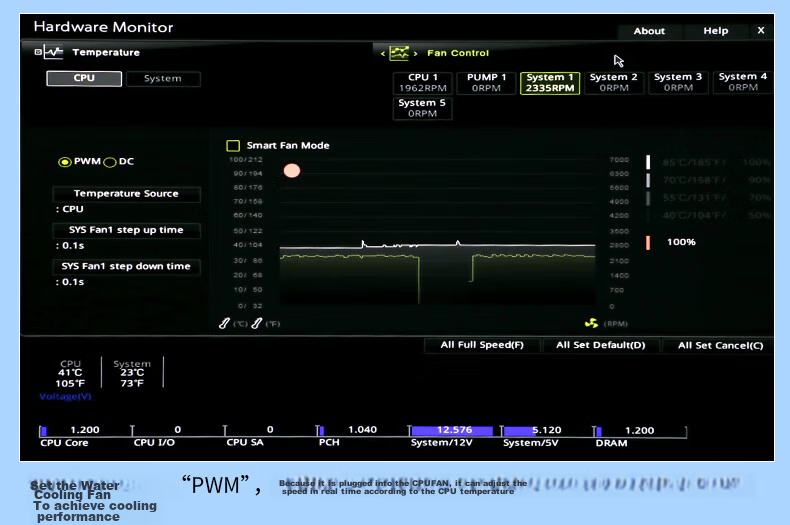The image size is (790, 525).
Task: Select the System 1 fan tab
Action: pyautogui.click(x=550, y=83)
